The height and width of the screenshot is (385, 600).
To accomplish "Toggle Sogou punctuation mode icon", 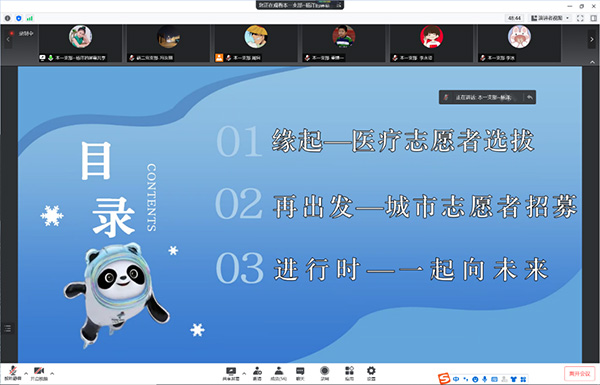I will (466, 379).
